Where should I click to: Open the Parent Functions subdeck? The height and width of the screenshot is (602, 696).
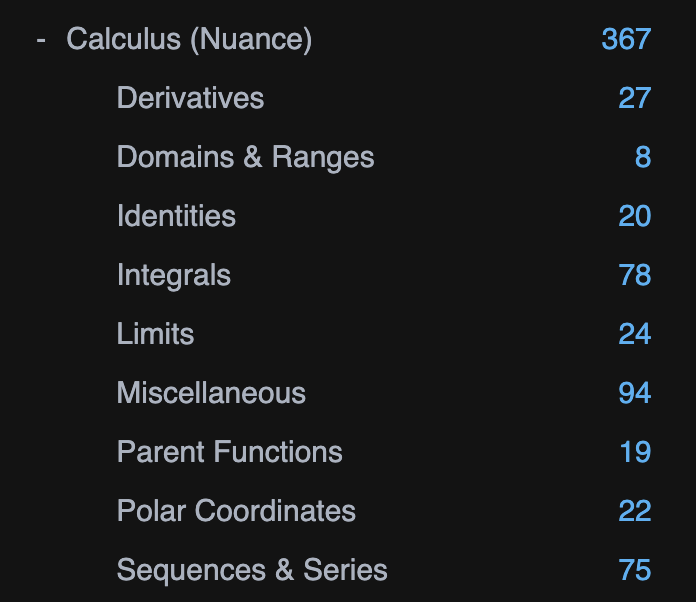pyautogui.click(x=229, y=452)
